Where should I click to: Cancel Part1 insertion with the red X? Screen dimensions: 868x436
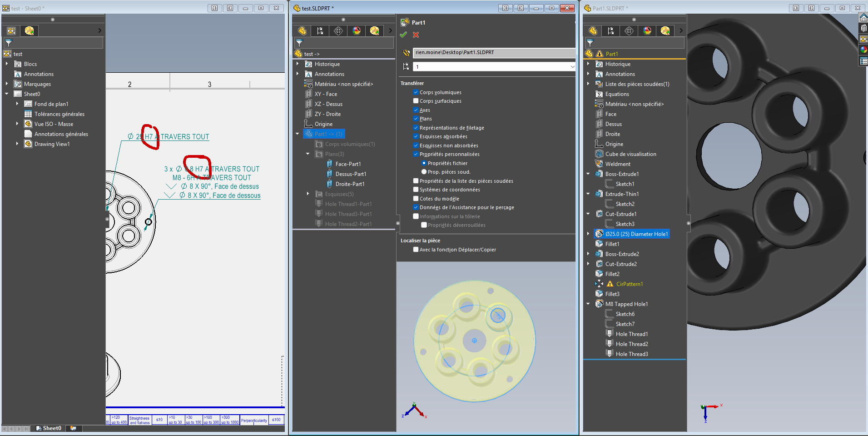tap(416, 35)
